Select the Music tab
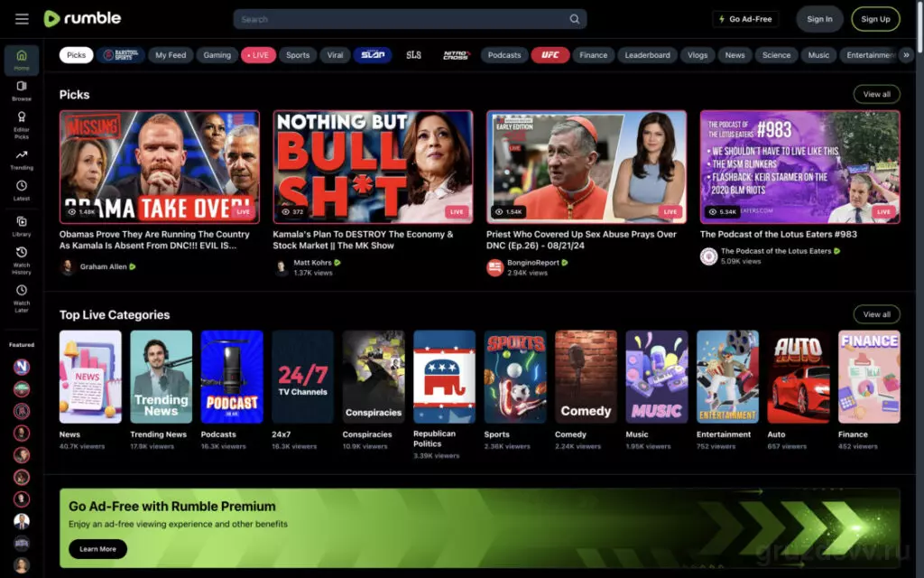Image resolution: width=924 pixels, height=578 pixels. (x=818, y=55)
